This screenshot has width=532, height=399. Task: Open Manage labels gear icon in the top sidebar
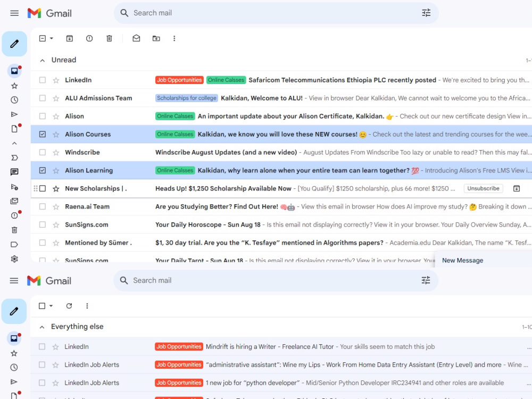point(14,259)
